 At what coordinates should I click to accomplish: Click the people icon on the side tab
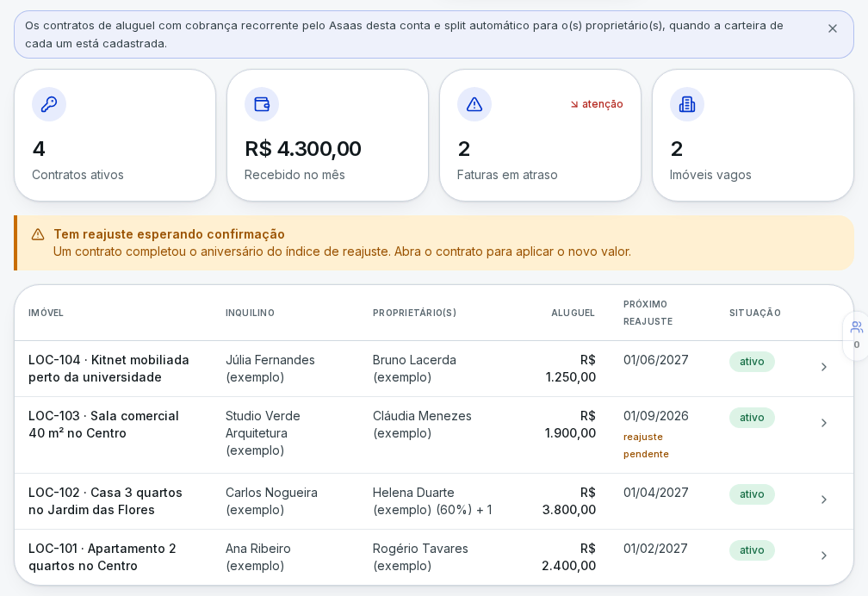pos(856,327)
